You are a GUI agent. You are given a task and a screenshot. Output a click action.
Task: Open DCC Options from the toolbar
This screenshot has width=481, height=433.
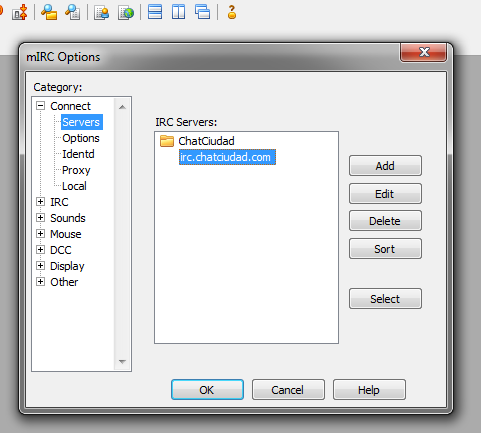(19, 13)
